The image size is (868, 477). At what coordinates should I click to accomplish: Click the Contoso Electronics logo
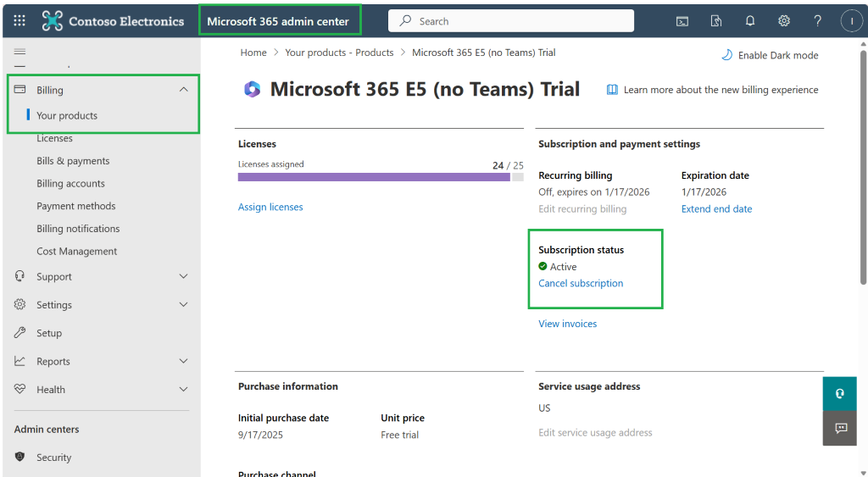point(52,21)
